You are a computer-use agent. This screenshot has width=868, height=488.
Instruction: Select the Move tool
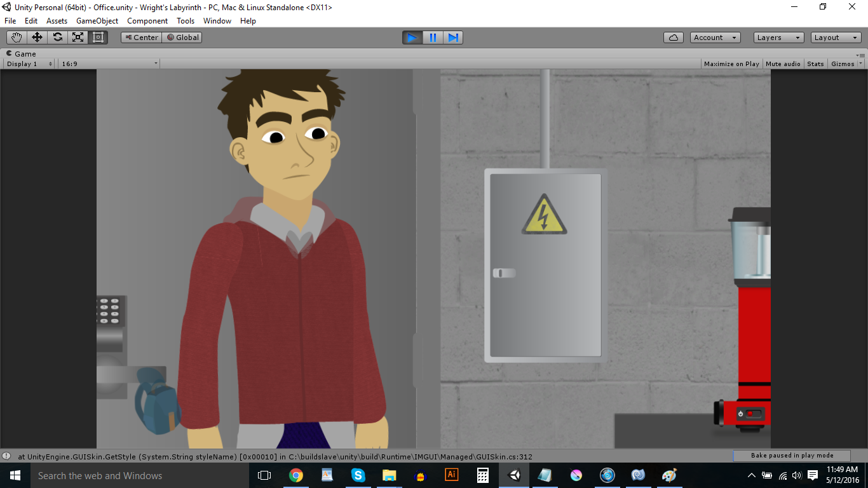[37, 37]
